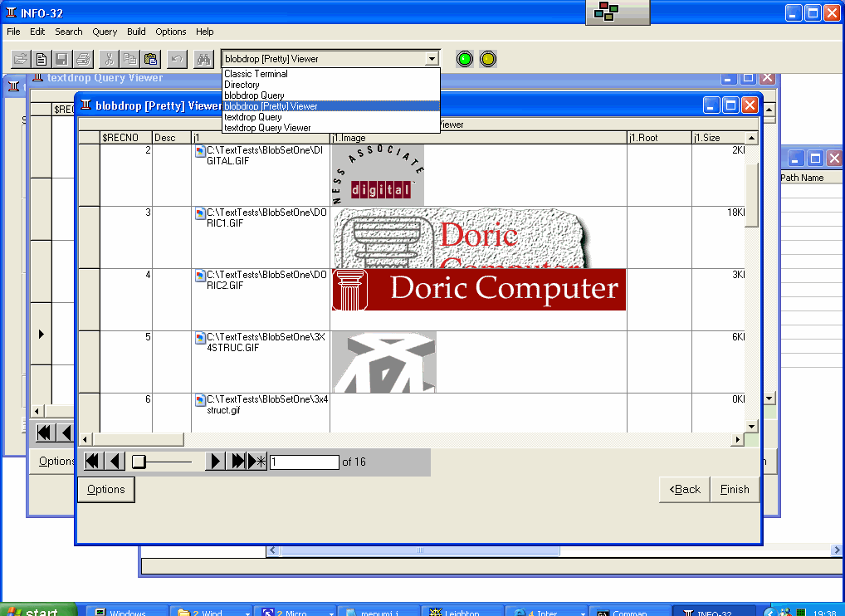Select Directory from the dropdown list
Viewport: 845px width, 616px height.
click(x=331, y=85)
